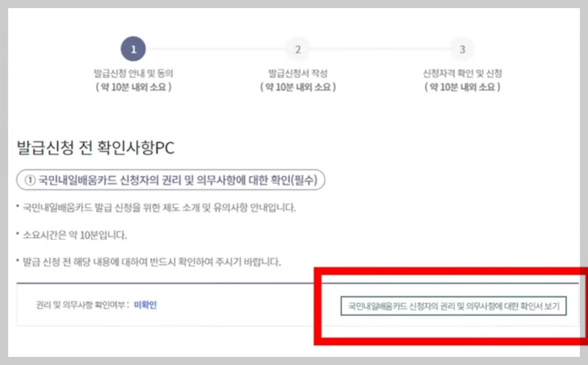The height and width of the screenshot is (365, 588).
Task: Select the 발급신청 안내 및 동의 step label
Action: [x=133, y=73]
